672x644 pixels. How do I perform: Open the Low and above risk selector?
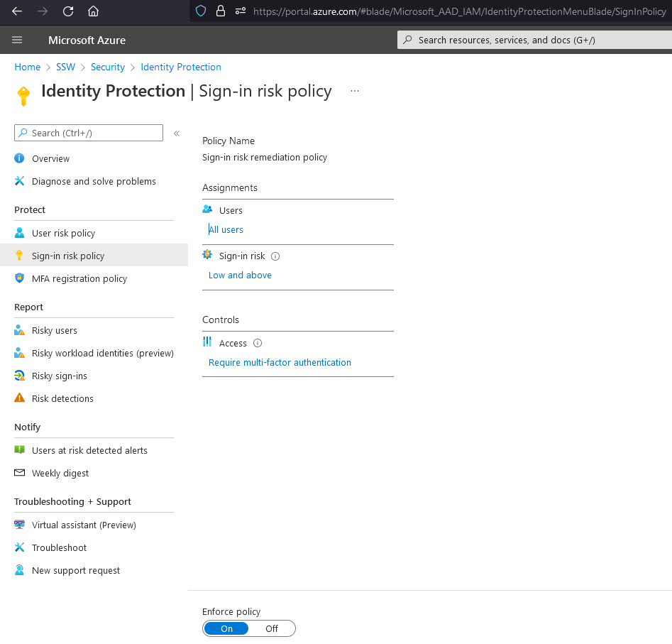click(x=240, y=275)
